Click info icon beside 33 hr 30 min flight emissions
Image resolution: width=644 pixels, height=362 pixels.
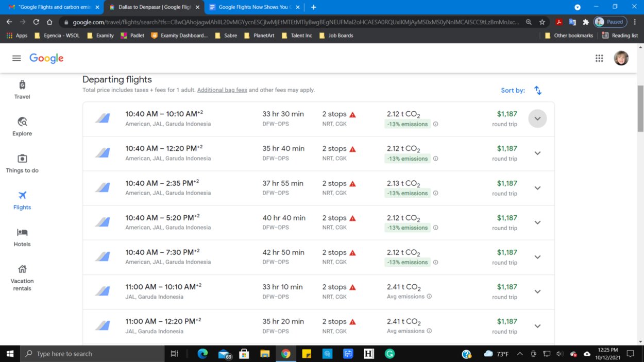point(435,124)
